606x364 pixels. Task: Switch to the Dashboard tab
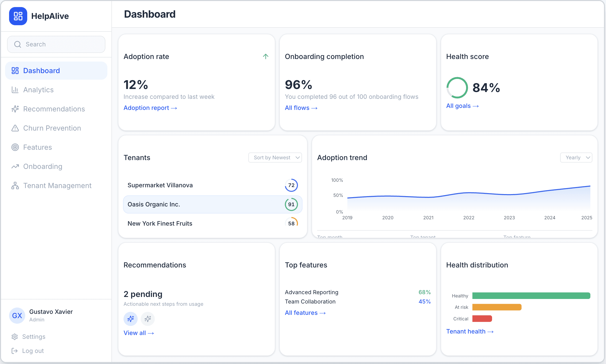[41, 70]
